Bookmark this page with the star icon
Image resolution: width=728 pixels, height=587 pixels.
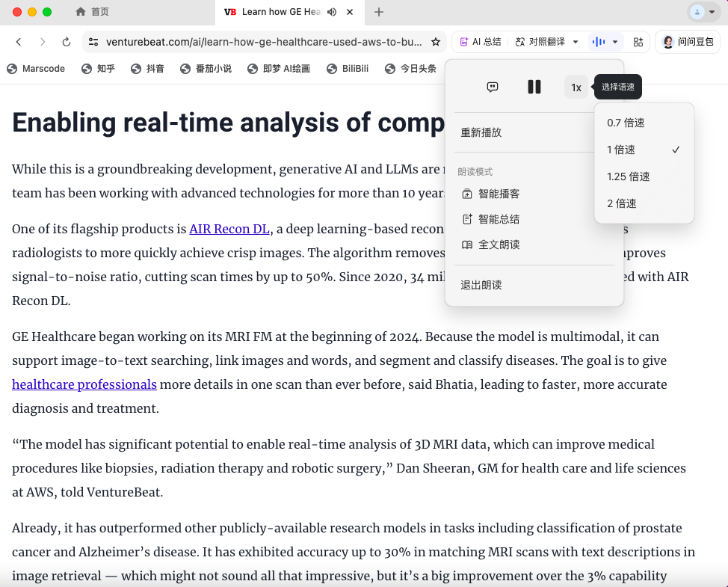click(x=436, y=42)
